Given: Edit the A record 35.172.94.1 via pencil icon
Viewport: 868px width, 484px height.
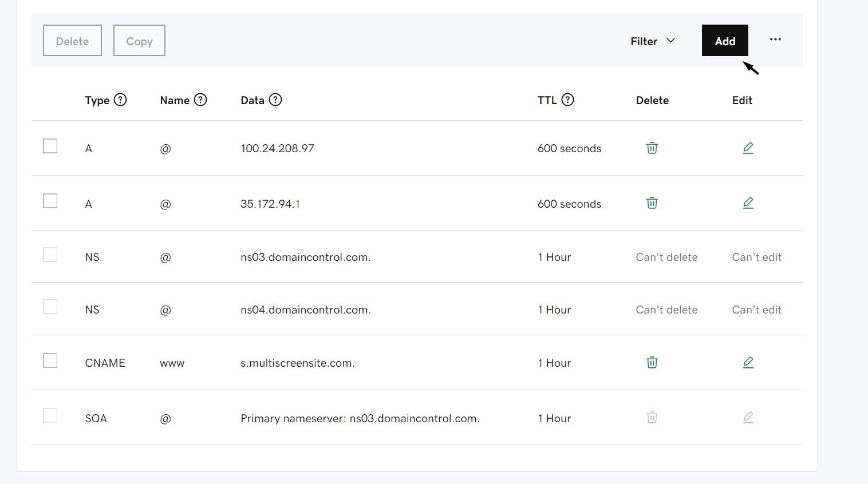Looking at the screenshot, I should pyautogui.click(x=748, y=203).
